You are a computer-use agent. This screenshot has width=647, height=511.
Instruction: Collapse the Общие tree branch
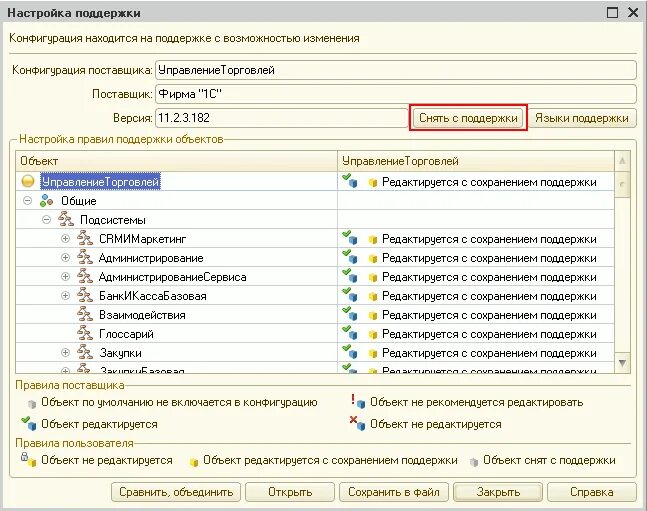(28, 201)
